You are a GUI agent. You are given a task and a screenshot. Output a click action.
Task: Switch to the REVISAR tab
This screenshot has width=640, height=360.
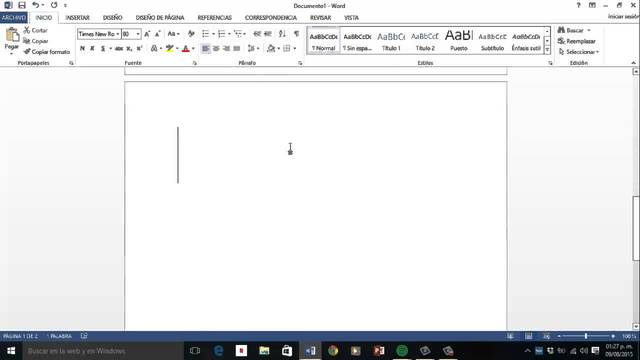tap(320, 18)
